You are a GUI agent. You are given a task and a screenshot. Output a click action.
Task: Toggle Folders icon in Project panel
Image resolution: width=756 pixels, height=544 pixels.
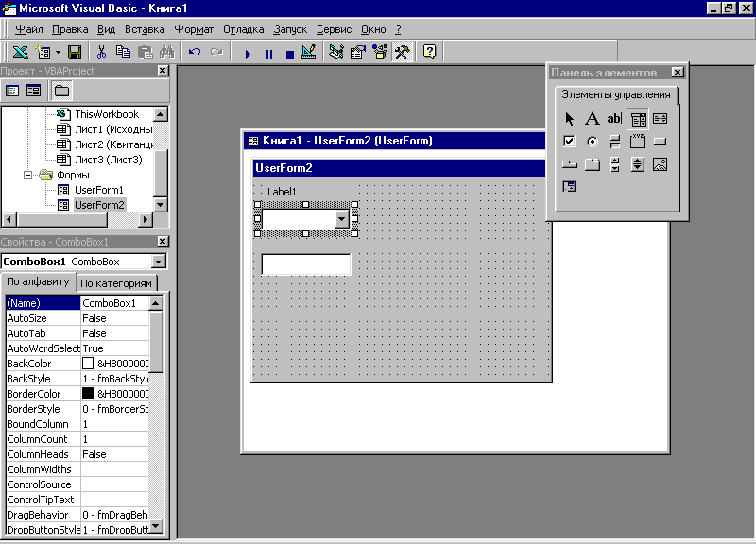[61, 91]
